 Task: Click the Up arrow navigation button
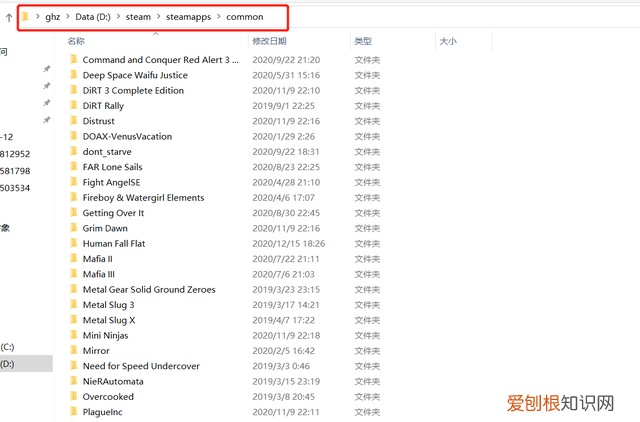[9, 17]
